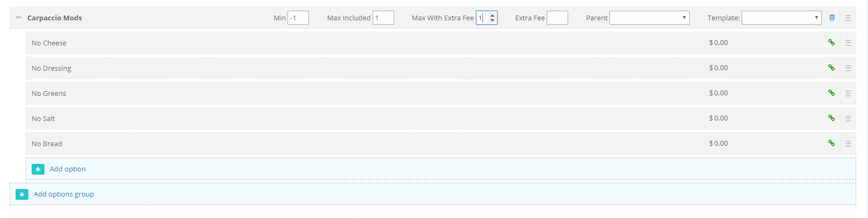868x218 pixels.
Task: Click the link icon for No Greens
Action: (832, 93)
